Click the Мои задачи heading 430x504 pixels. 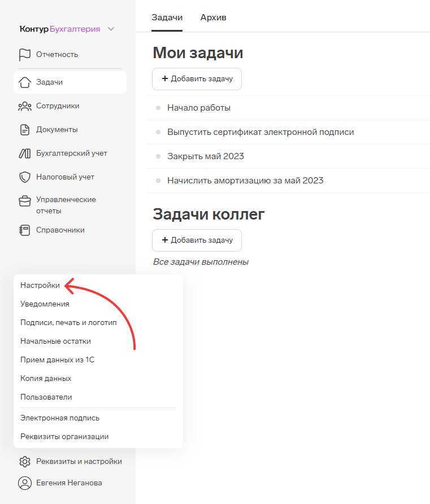pos(198,53)
